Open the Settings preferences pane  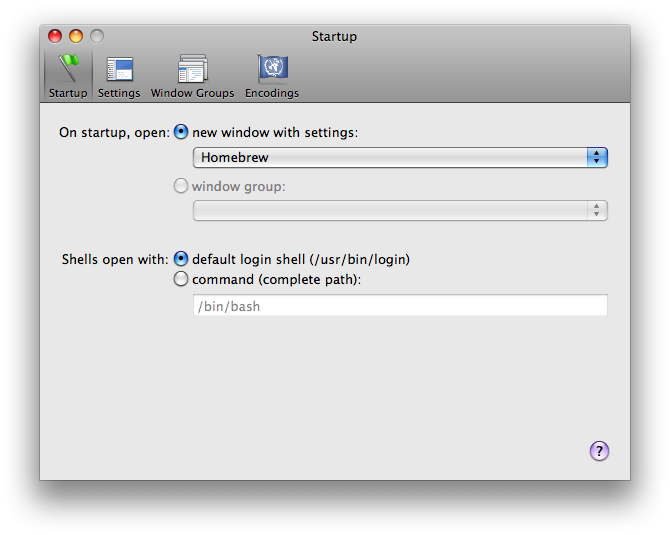coord(119,76)
